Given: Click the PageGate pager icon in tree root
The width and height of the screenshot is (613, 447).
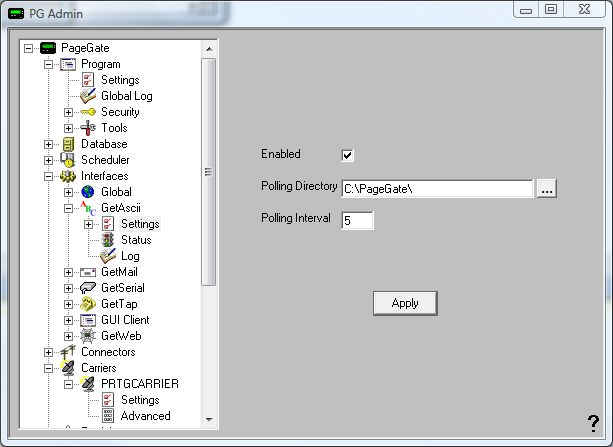Looking at the screenshot, I should [x=48, y=48].
